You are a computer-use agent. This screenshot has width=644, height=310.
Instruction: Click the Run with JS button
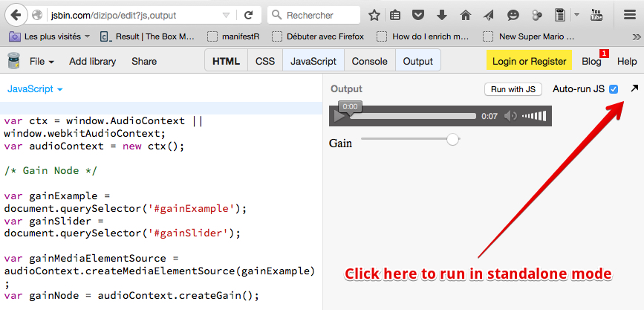(513, 89)
